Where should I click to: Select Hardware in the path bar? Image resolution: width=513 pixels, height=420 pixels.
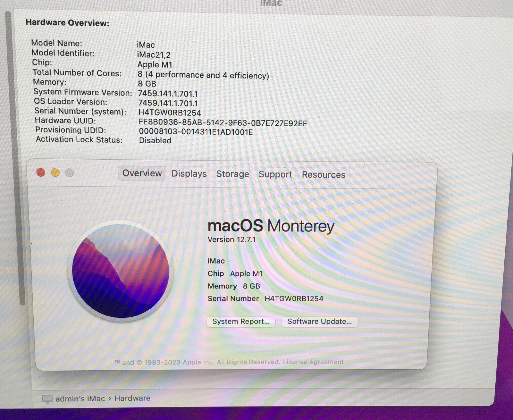132,398
